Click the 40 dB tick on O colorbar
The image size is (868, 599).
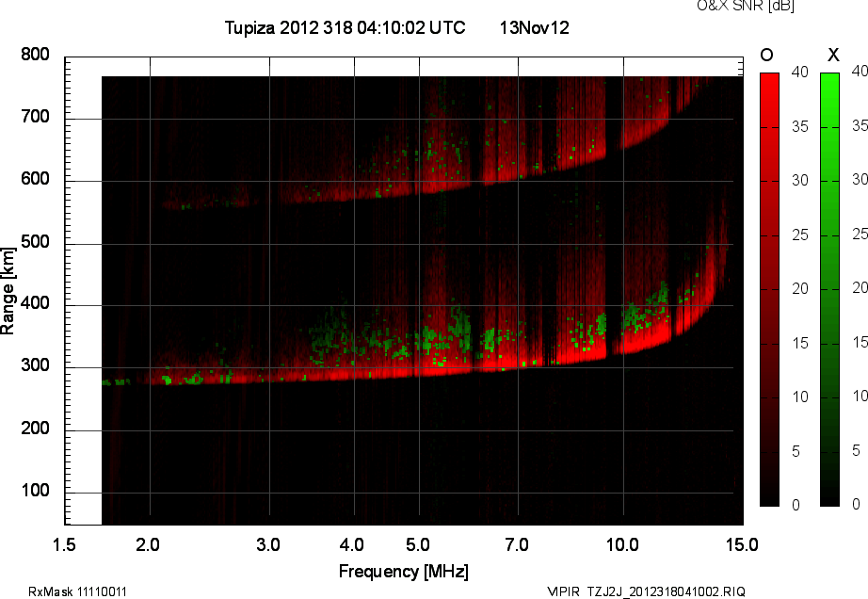click(x=800, y=72)
